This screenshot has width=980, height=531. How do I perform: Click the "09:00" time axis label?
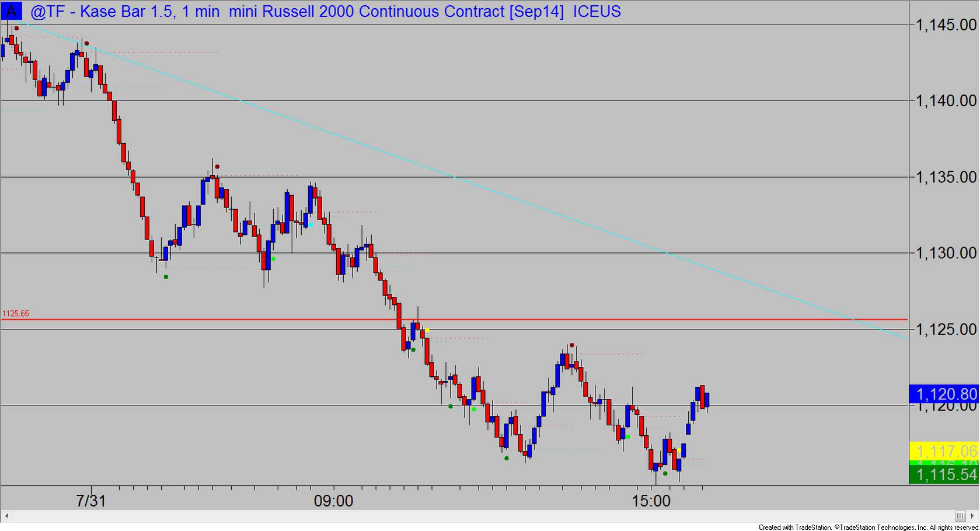coord(333,501)
